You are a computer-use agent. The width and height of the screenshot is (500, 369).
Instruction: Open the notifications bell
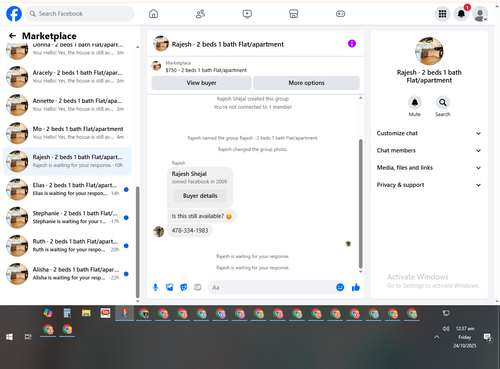[461, 14]
